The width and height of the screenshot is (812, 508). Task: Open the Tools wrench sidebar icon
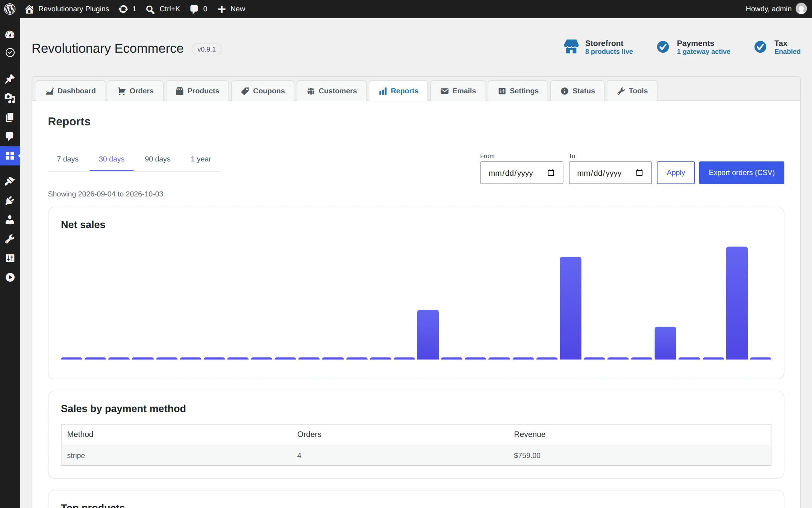tap(10, 239)
